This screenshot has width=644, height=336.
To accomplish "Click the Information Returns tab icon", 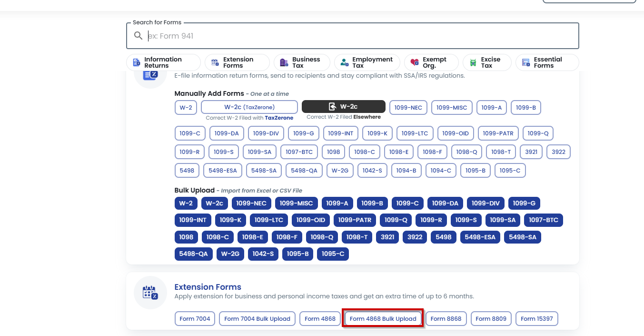I will click(x=137, y=62).
